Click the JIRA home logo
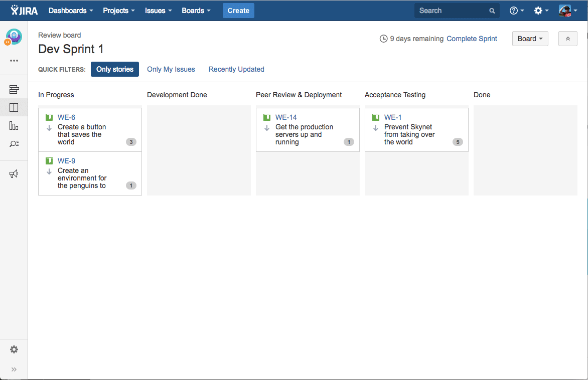The width and height of the screenshot is (588, 380). [23, 10]
